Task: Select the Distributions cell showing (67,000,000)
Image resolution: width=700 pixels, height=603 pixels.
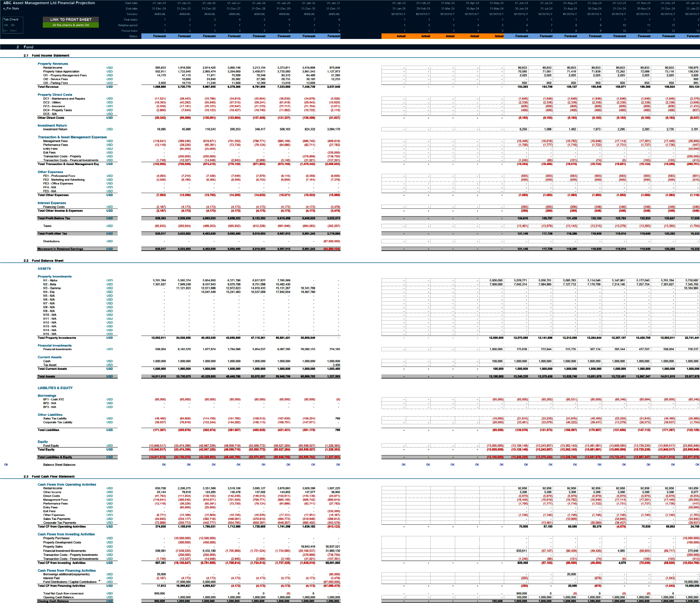Action: click(331, 241)
